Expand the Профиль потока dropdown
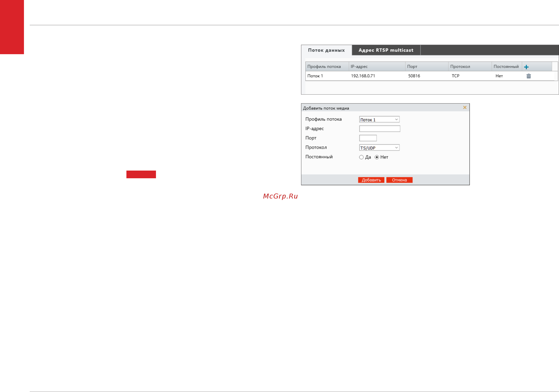The height and width of the screenshot is (392, 559). [x=379, y=120]
